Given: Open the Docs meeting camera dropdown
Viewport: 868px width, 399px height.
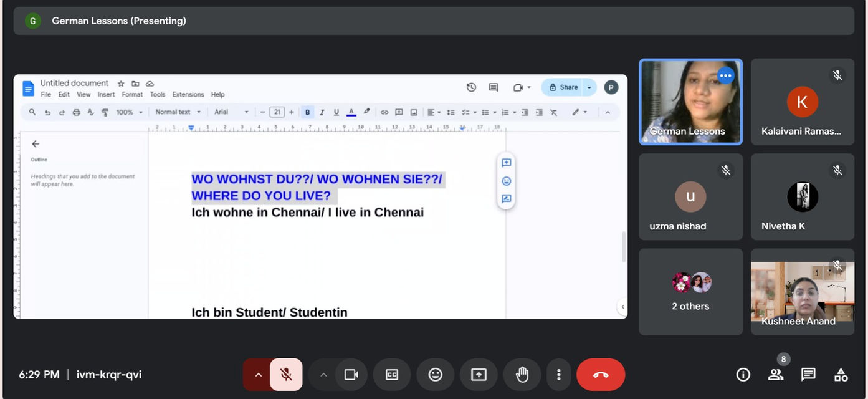Looking at the screenshot, I should coord(522,88).
